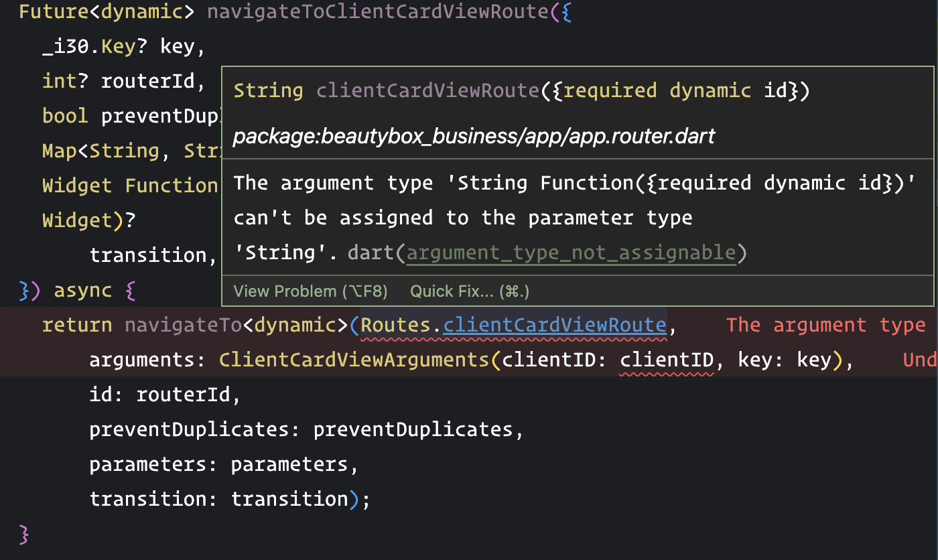
Task: Click the inline red 'The argument type' error
Action: (x=825, y=326)
